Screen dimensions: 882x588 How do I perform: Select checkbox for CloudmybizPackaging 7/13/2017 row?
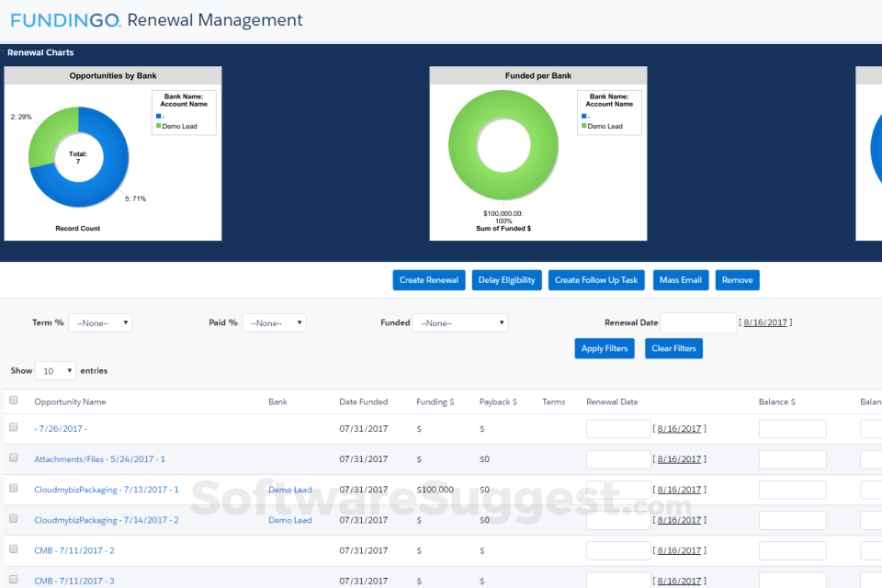pyautogui.click(x=13, y=488)
